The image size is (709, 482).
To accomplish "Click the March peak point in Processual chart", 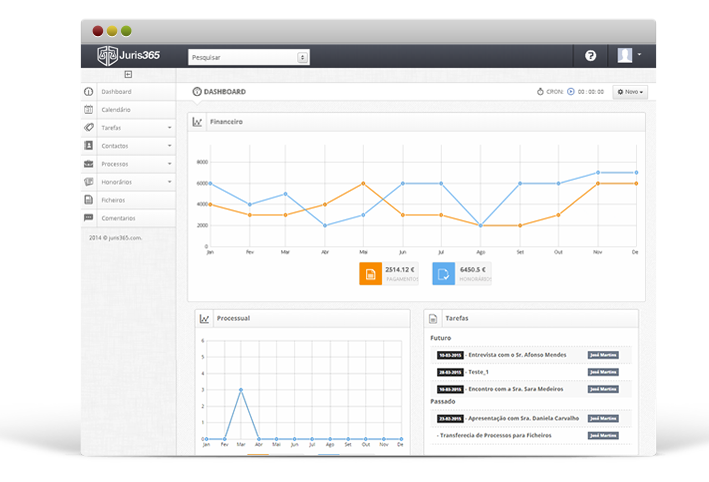I will (241, 390).
